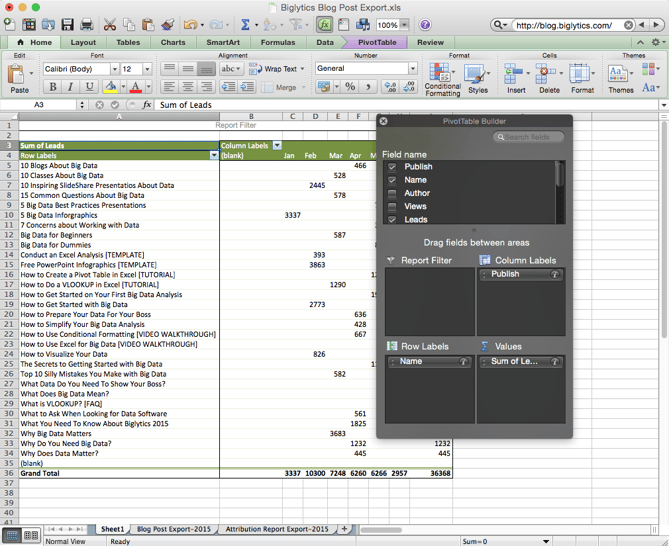669x546 pixels.
Task: Uncheck the Publish field checkbox
Action: point(392,167)
